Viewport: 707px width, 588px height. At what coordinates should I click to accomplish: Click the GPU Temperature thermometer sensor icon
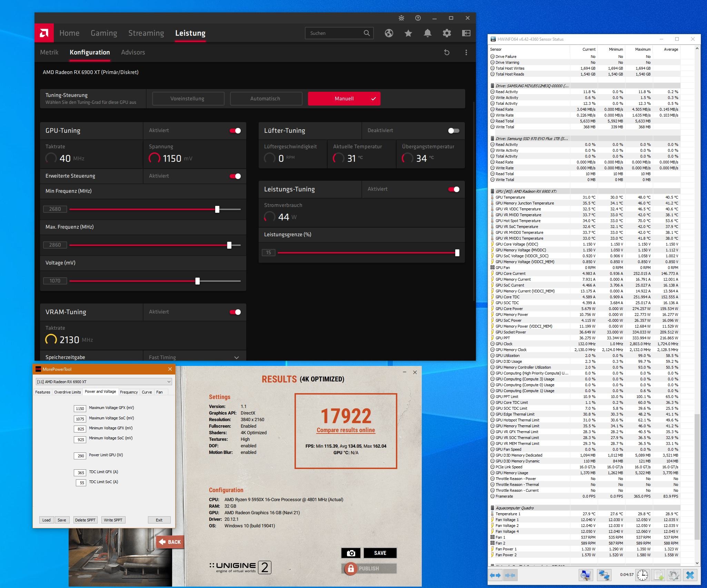coord(492,197)
